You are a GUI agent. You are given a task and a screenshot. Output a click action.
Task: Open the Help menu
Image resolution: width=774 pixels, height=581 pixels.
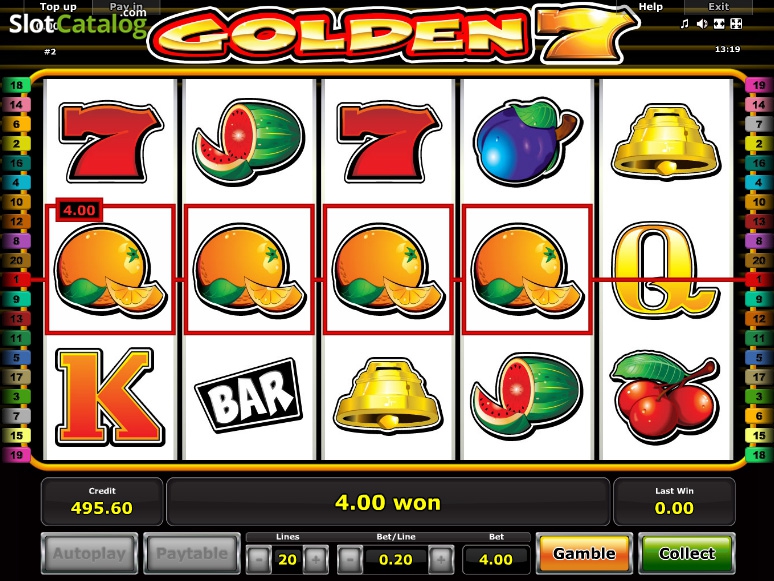pyautogui.click(x=651, y=7)
